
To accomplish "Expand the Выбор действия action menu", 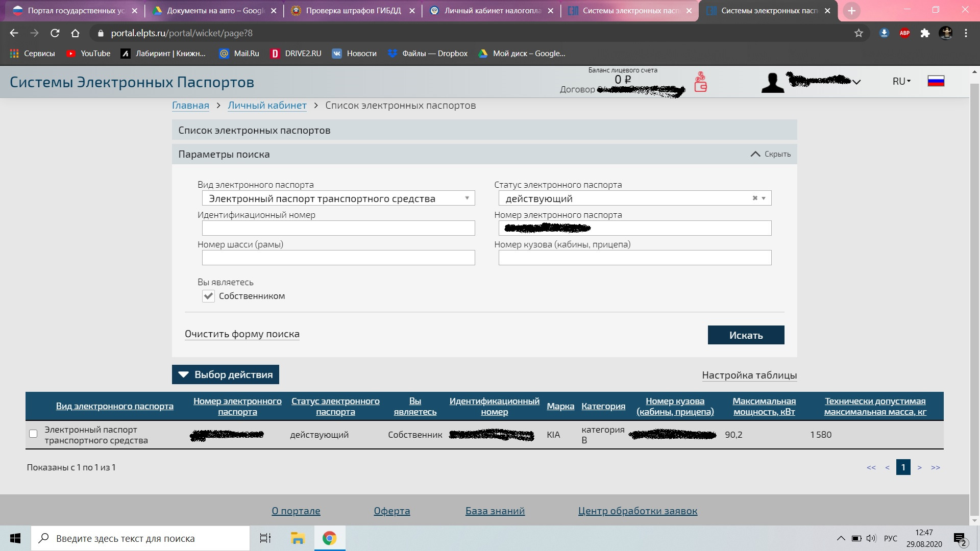I will point(226,374).
